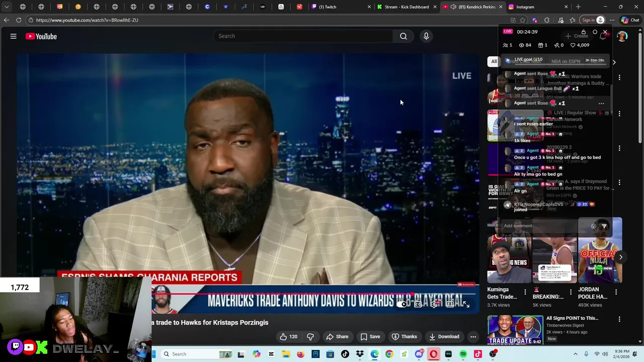Switch to the Instagram browser tab
Screen dimensions: 644x362
(538, 7)
